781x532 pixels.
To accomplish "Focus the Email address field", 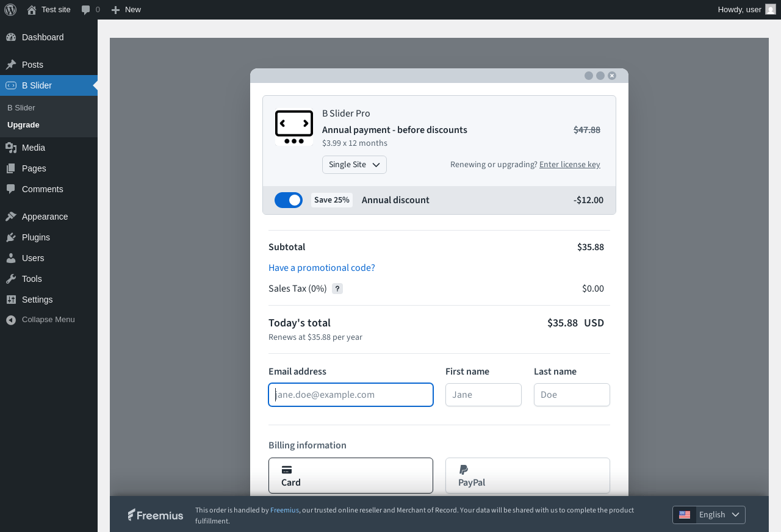I will (x=351, y=395).
